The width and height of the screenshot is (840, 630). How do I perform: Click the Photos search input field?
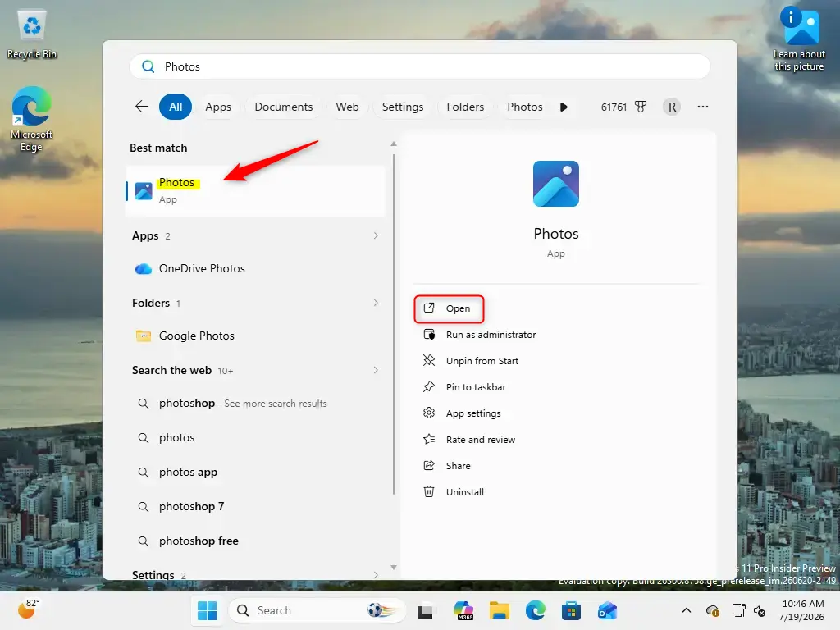click(420, 66)
